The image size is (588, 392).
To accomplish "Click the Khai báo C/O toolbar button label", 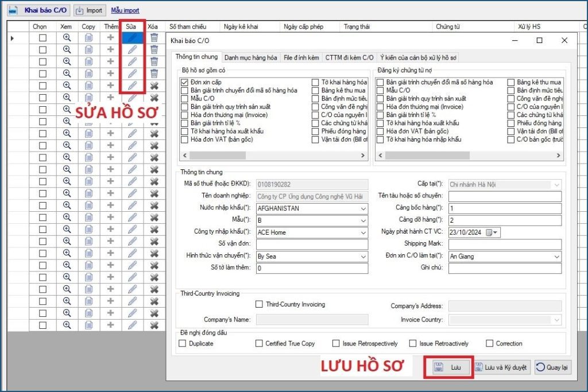I will coord(45,10).
